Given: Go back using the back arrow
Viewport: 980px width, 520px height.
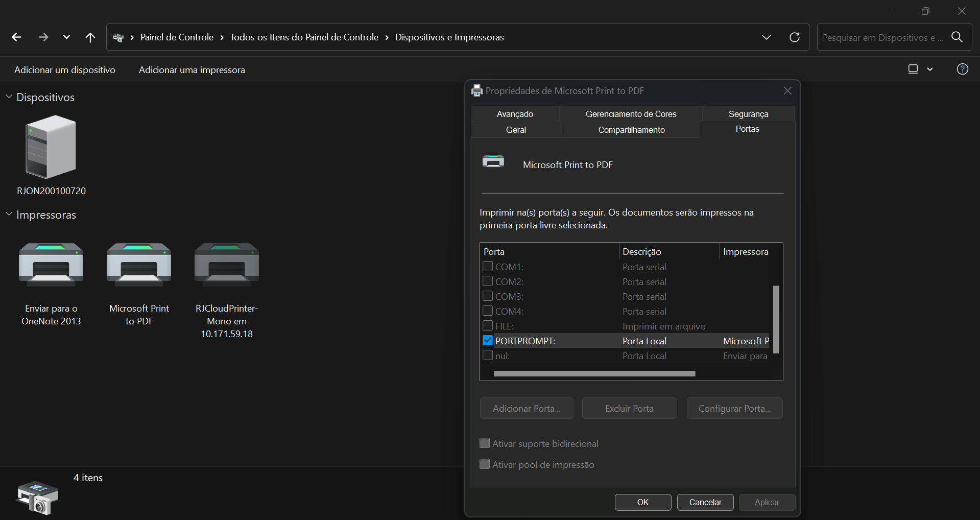Looking at the screenshot, I should click(x=16, y=37).
